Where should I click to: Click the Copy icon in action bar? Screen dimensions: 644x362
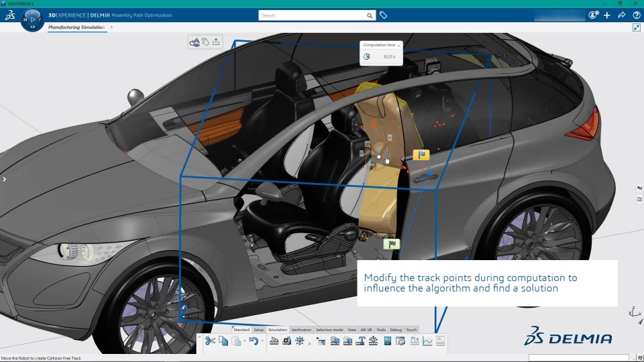click(223, 341)
